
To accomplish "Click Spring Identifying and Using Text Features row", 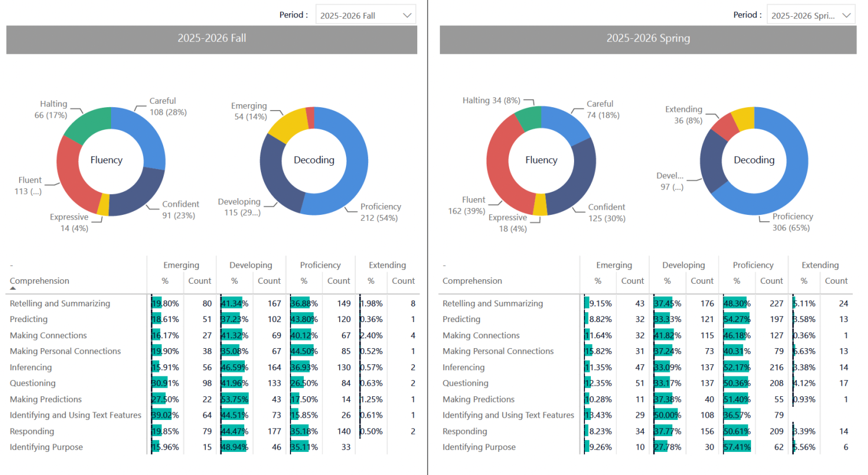I will tap(646, 415).
